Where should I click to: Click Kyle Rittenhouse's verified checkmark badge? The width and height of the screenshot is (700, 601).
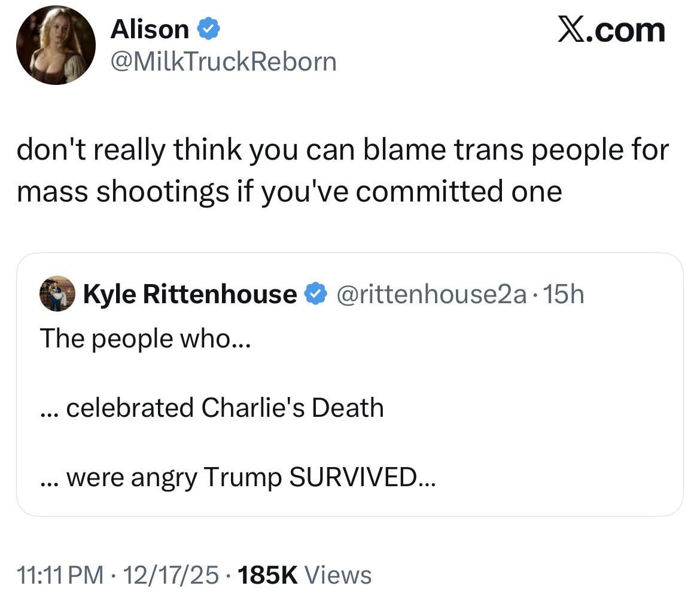tap(315, 294)
